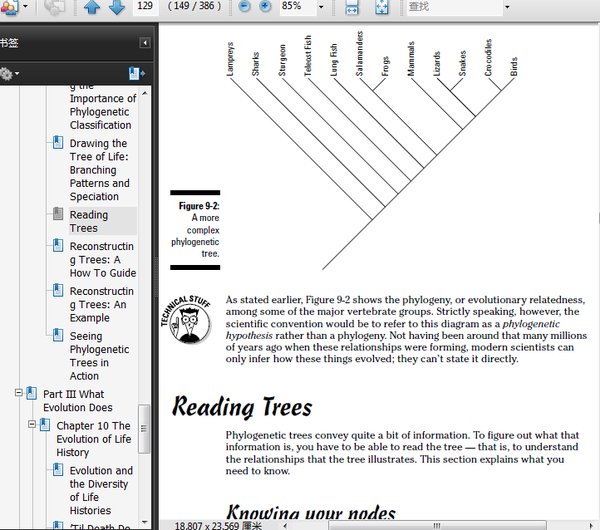The height and width of the screenshot is (530, 600).
Task: Click the collaborate people icon in toolbar
Action: tap(9, 7)
